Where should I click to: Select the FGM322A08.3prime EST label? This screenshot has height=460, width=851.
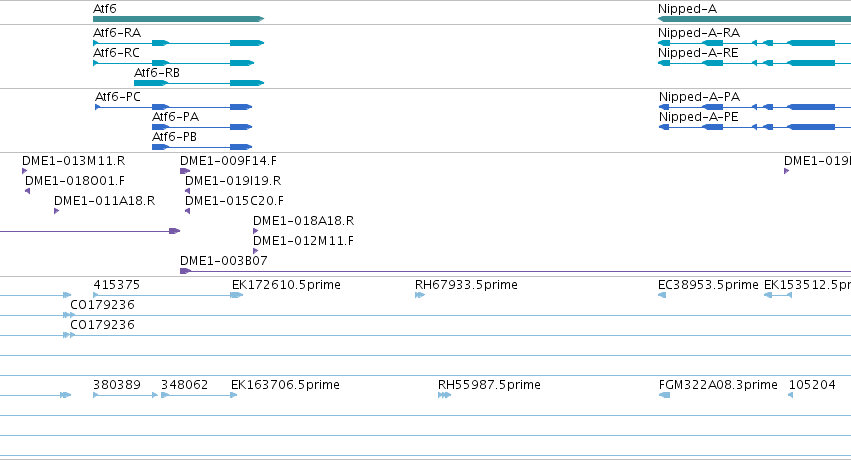click(718, 385)
